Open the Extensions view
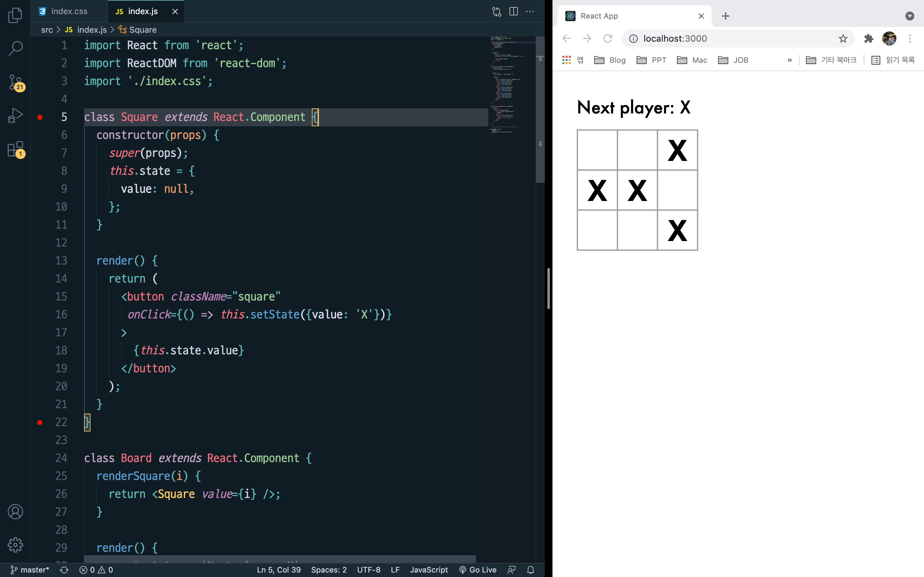 point(15,149)
